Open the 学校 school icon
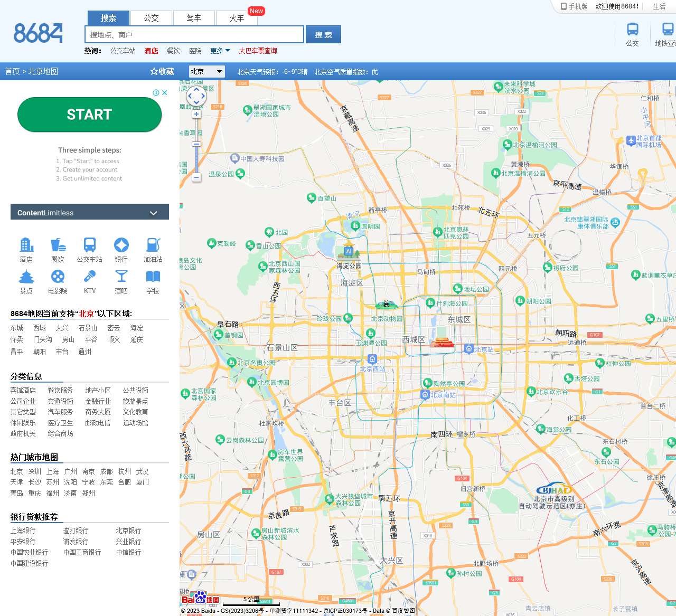The width and height of the screenshot is (676, 616). (153, 277)
